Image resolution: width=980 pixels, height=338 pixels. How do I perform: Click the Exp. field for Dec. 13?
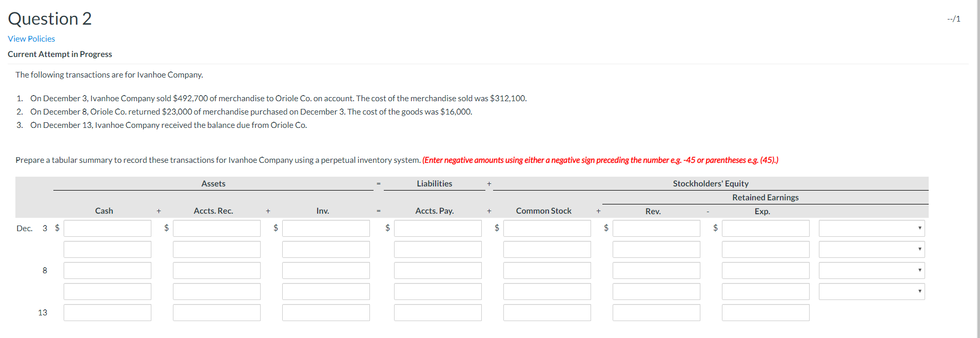[x=766, y=312]
